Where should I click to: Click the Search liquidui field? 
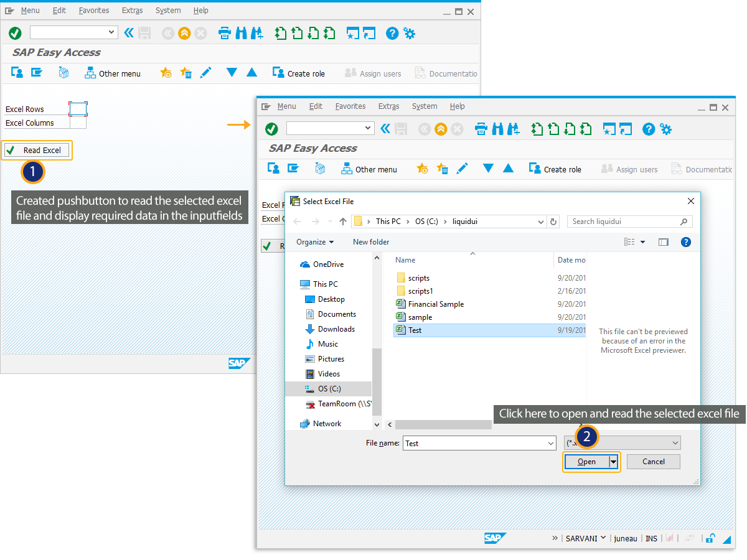pyautogui.click(x=630, y=222)
